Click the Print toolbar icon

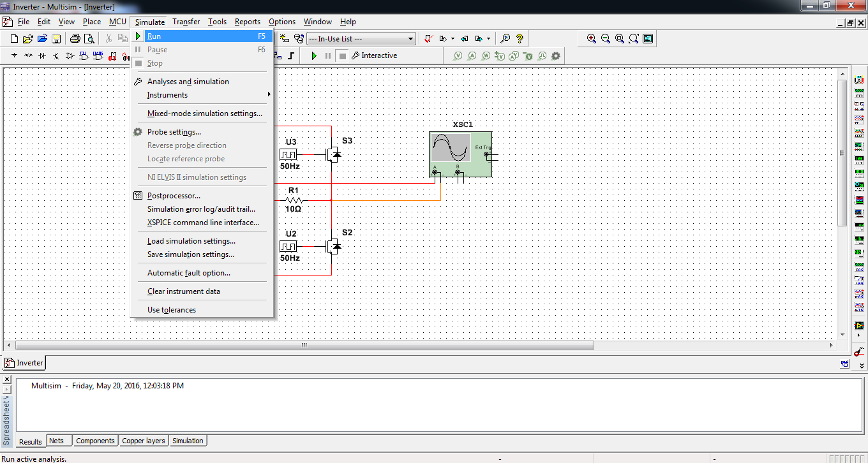click(75, 39)
